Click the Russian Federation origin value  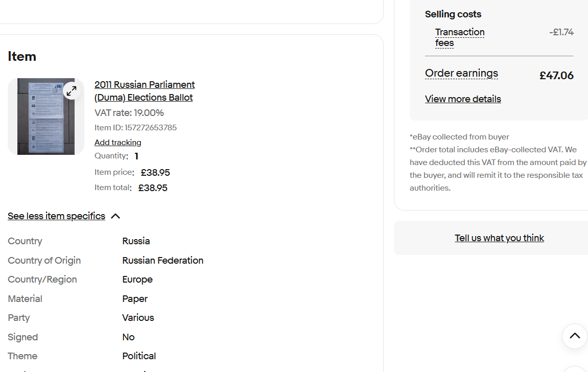click(162, 261)
